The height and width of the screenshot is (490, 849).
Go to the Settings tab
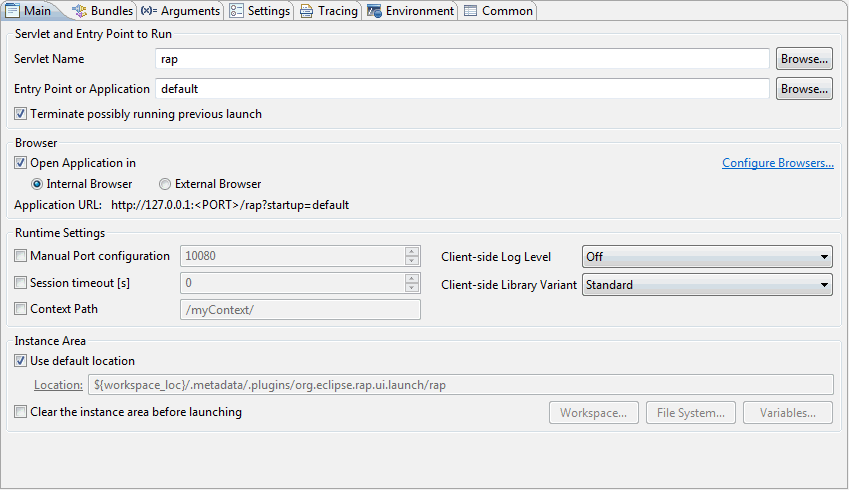click(259, 11)
